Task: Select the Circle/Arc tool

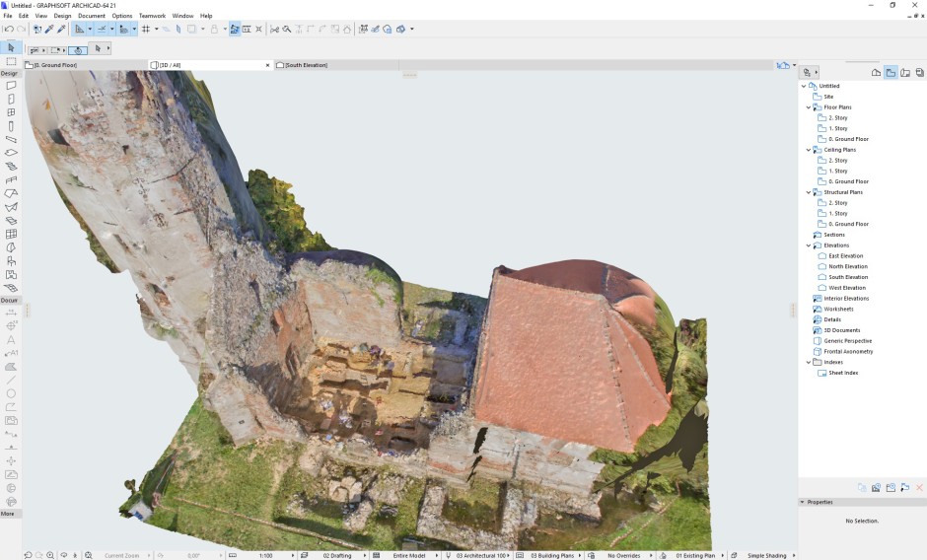Action: click(x=11, y=393)
